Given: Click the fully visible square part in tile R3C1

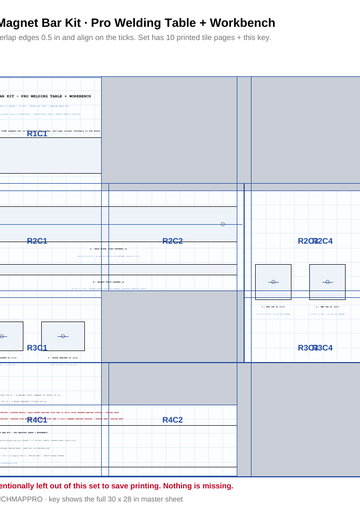Looking at the screenshot, I should coord(63,336).
